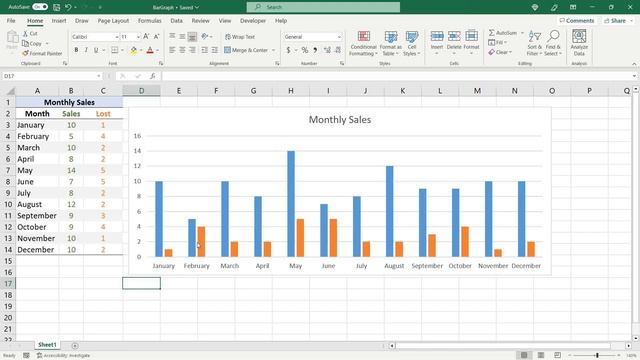The image size is (640, 360).
Task: Open Format as Table gallery
Action: [x=391, y=43]
